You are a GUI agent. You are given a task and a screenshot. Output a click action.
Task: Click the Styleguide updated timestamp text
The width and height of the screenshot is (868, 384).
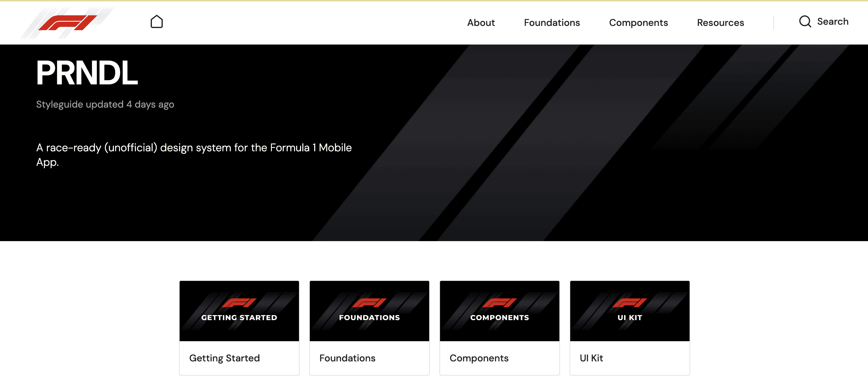coord(105,104)
